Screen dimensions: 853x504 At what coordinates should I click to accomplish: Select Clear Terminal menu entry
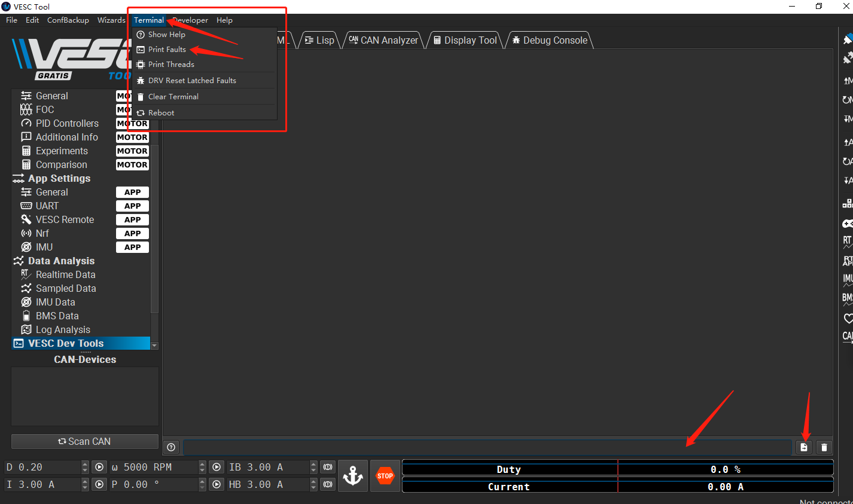173,97
